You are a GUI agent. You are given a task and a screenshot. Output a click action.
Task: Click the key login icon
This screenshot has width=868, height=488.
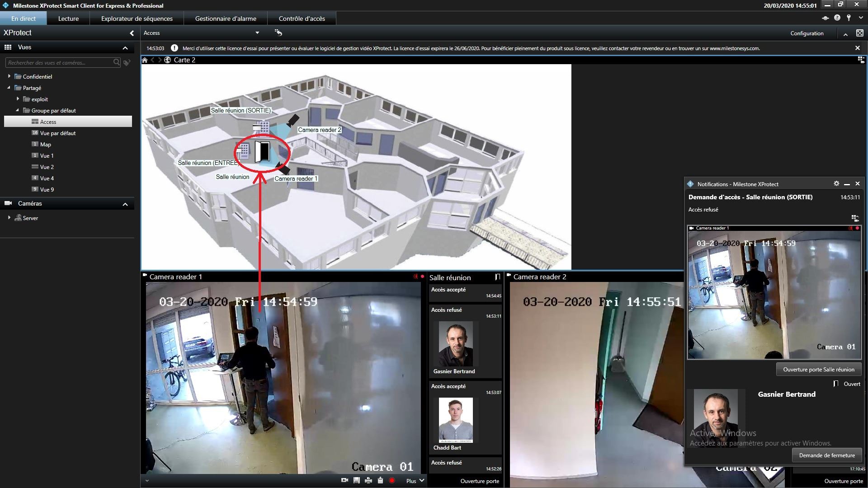pyautogui.click(x=849, y=18)
